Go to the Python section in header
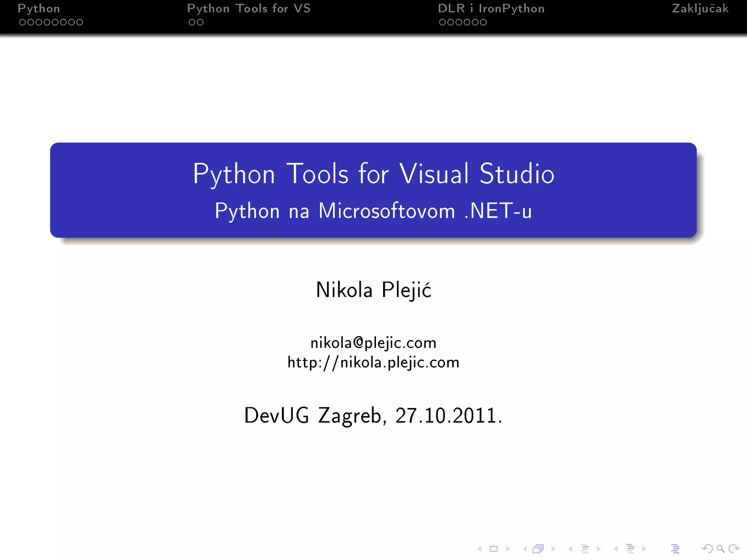The image size is (747, 560). click(x=39, y=9)
